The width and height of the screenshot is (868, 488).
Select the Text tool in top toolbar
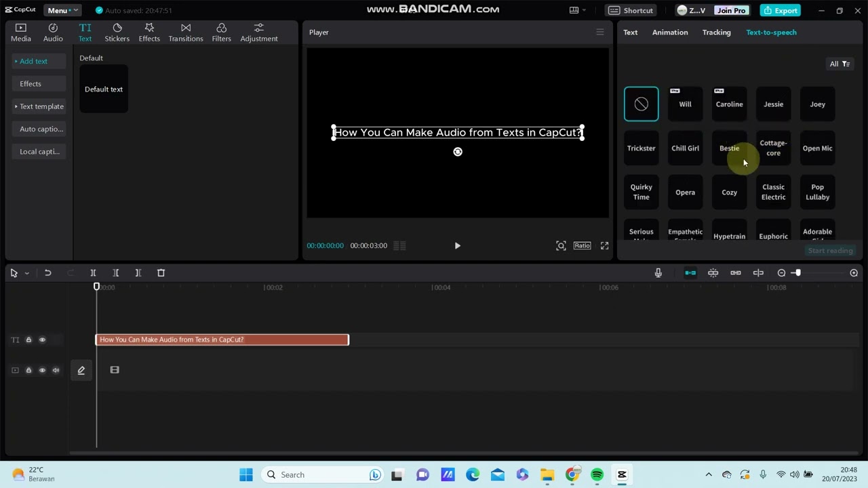coord(85,32)
